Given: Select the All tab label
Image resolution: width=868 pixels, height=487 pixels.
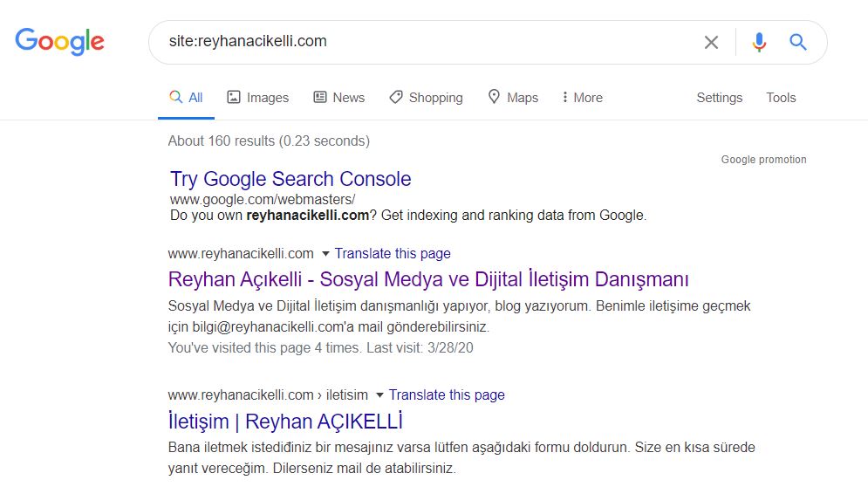Looking at the screenshot, I should coord(195,98).
